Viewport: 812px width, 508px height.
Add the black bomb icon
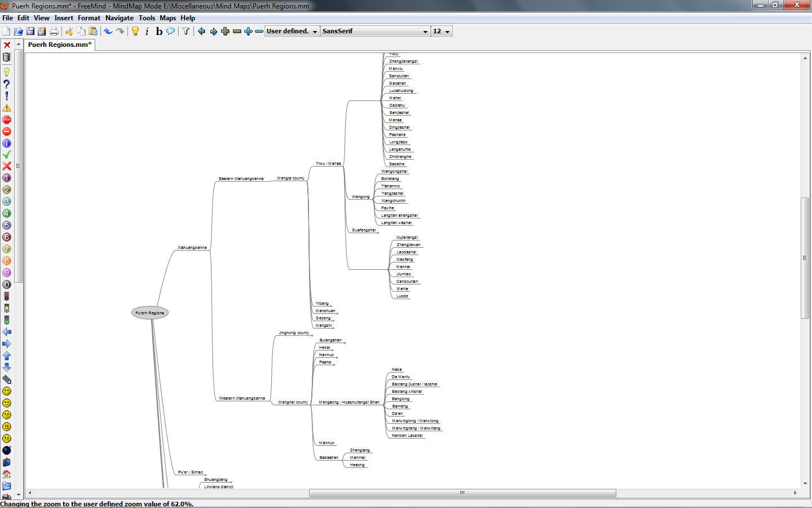coord(7,450)
